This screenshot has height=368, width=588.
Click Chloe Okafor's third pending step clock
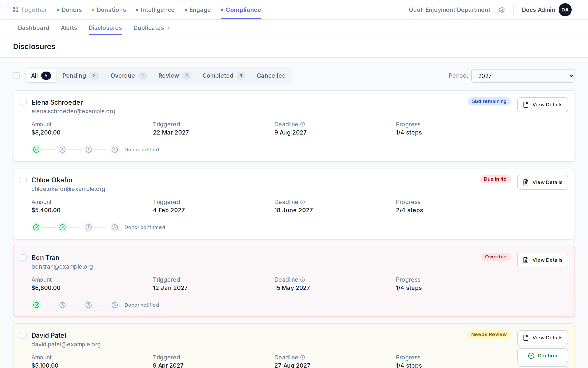[89, 227]
